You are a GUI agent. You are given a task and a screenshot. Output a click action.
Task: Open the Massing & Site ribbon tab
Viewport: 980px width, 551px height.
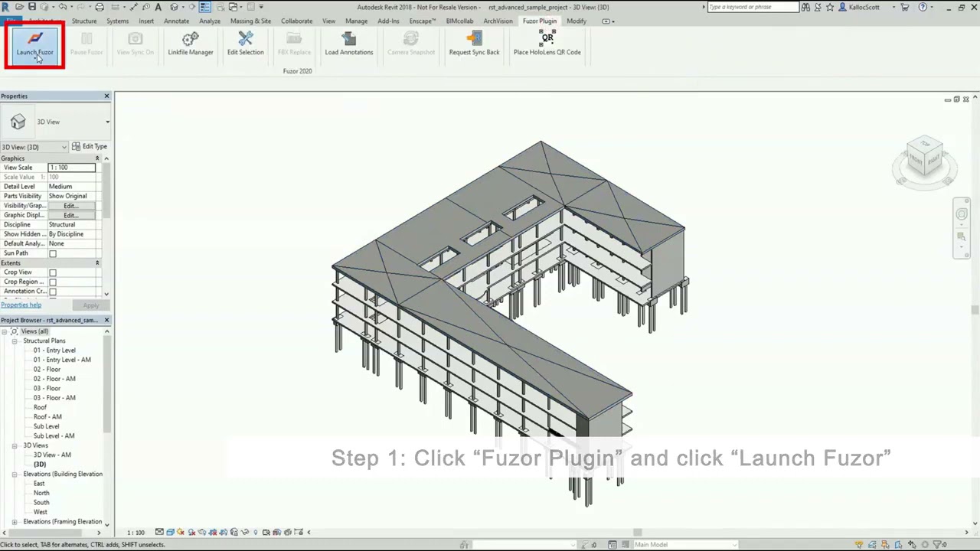point(250,21)
